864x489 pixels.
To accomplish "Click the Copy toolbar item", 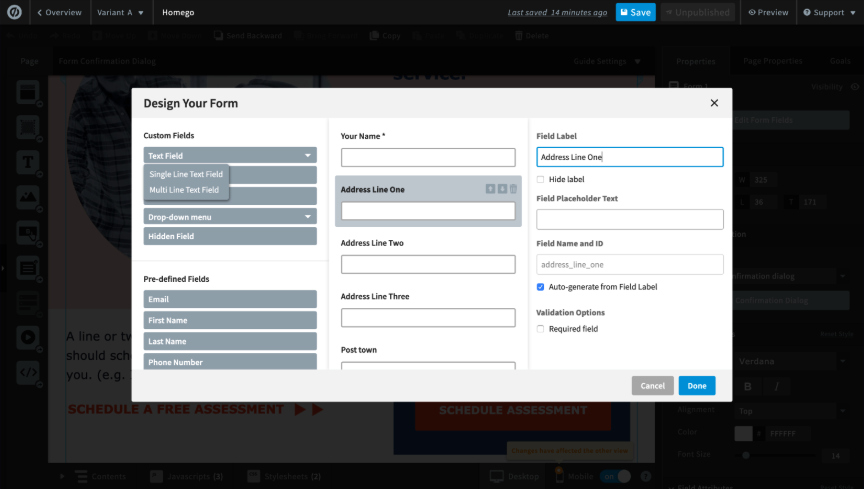I will tap(385, 36).
